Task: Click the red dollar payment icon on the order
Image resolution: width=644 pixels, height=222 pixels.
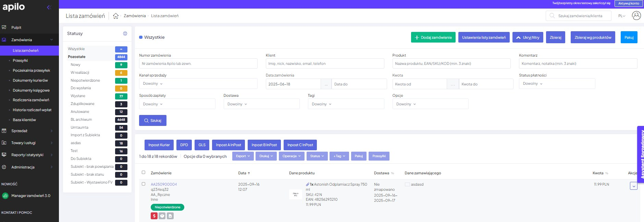Action: tap(154, 216)
